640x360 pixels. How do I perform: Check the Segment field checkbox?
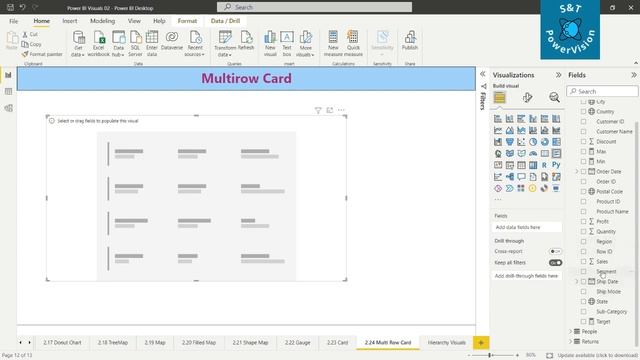(x=583, y=271)
